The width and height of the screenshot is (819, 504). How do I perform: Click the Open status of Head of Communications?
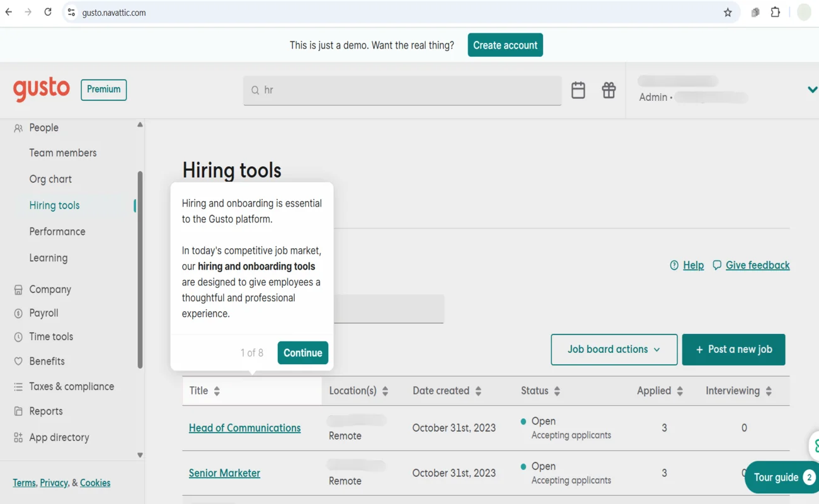click(x=543, y=421)
